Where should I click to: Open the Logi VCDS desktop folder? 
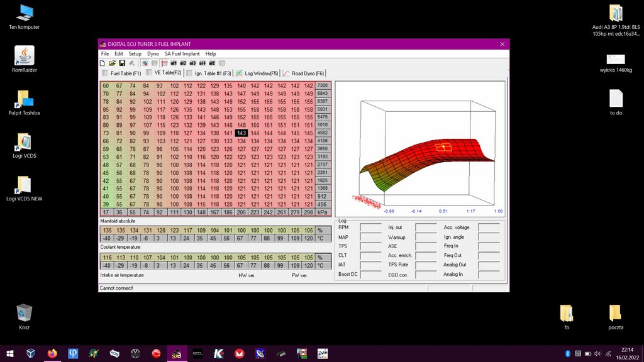[x=25, y=146]
